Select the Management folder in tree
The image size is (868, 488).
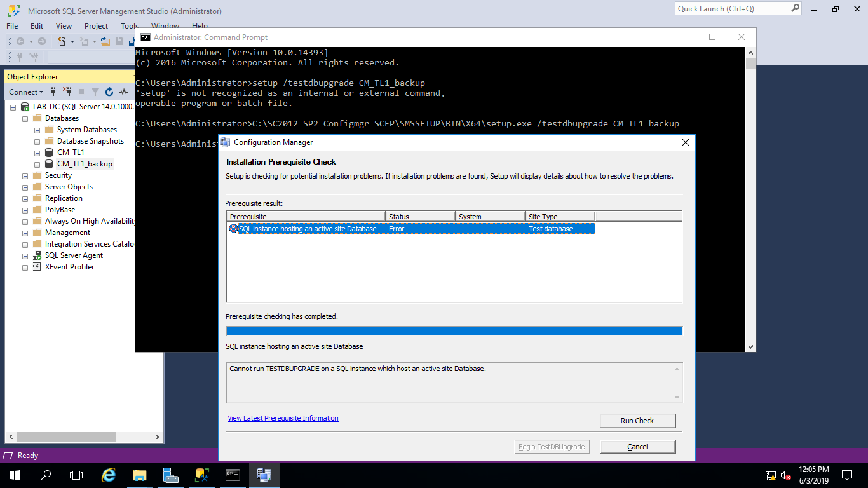[67, 233]
